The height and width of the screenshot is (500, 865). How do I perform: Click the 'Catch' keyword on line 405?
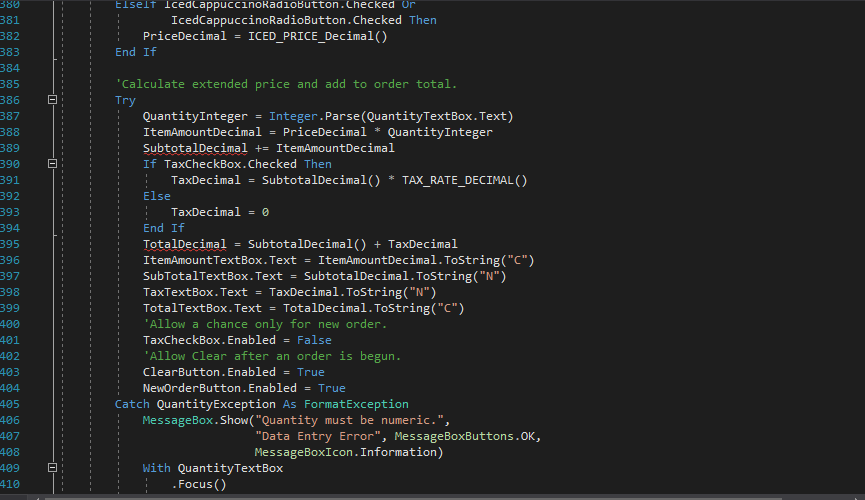click(132, 405)
